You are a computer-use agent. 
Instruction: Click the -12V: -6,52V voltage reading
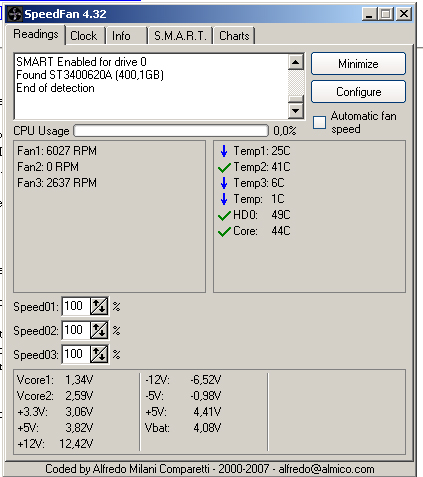[x=183, y=380]
